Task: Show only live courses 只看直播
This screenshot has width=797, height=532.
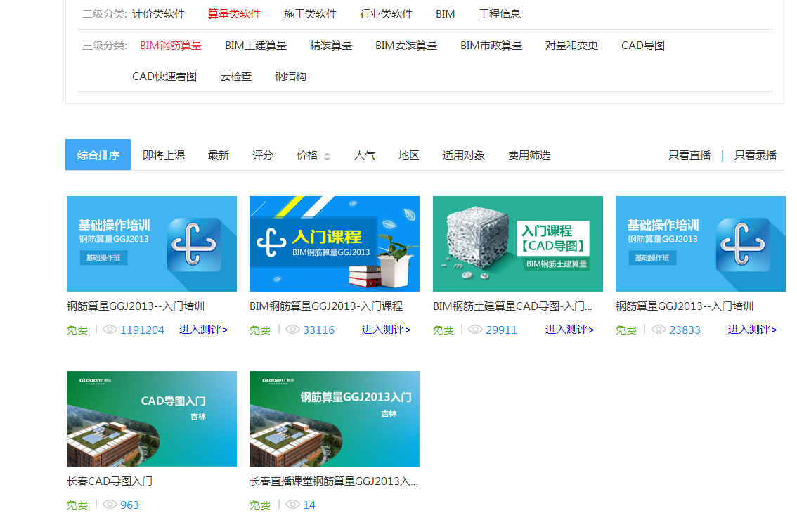Action: 689,155
